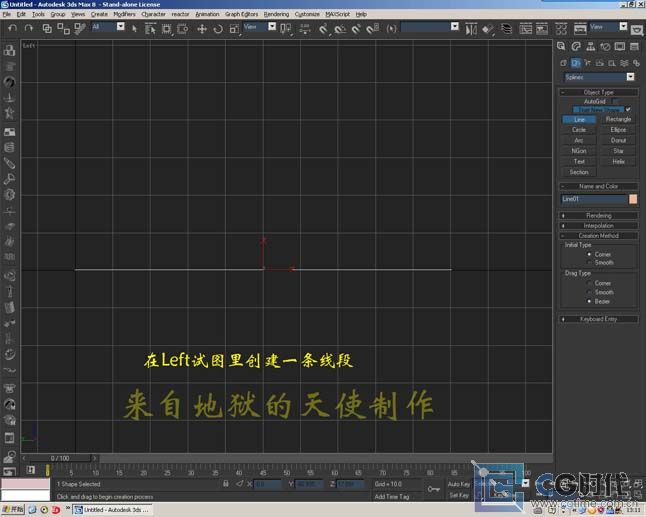Select the Rotate transform tool
Viewport: 646px width, 517px height.
click(217, 28)
